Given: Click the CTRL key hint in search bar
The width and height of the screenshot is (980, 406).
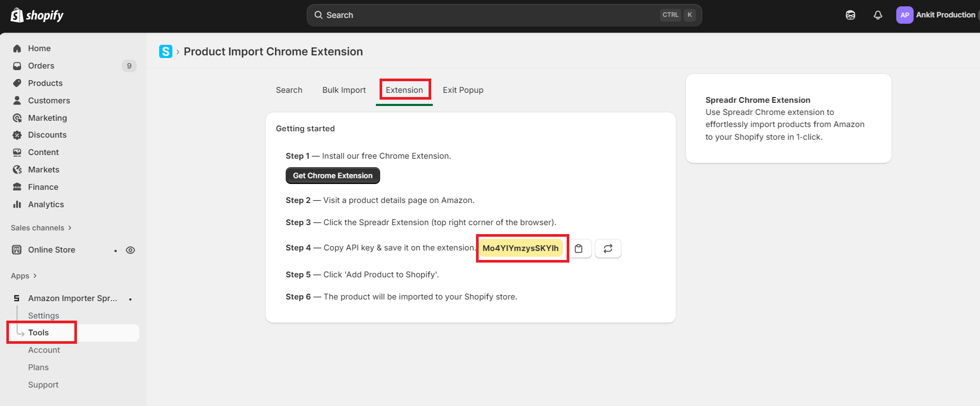Looking at the screenshot, I should (x=671, y=15).
